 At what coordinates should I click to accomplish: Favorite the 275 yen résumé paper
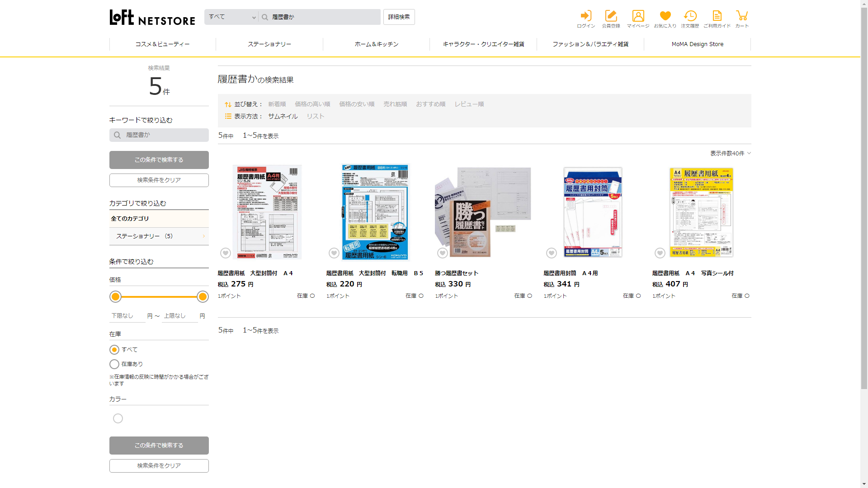(226, 253)
